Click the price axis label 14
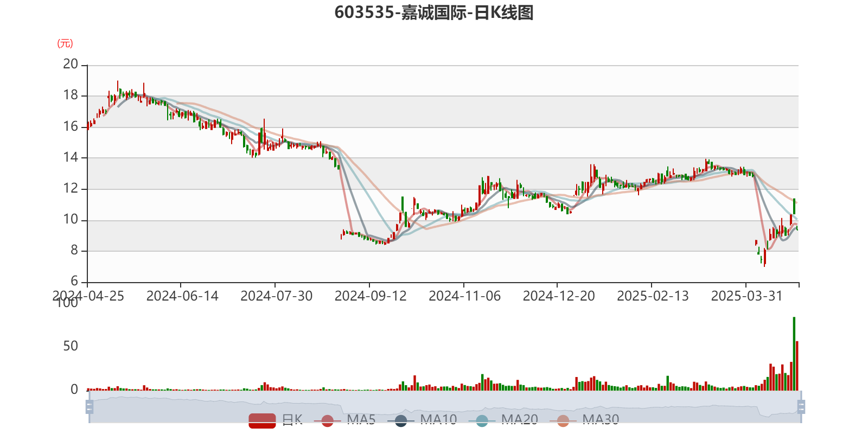868x434 pixels. click(x=71, y=157)
